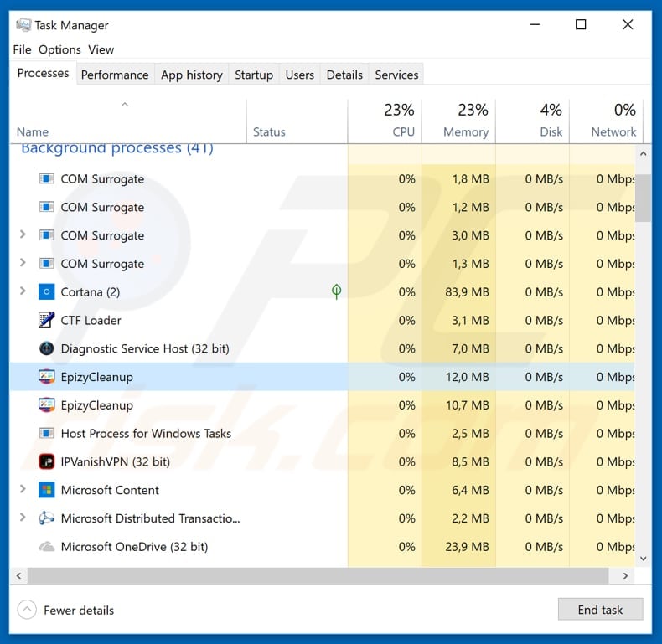The image size is (662, 644).
Task: Click the horizontal scrollbar thumb
Action: (x=318, y=575)
